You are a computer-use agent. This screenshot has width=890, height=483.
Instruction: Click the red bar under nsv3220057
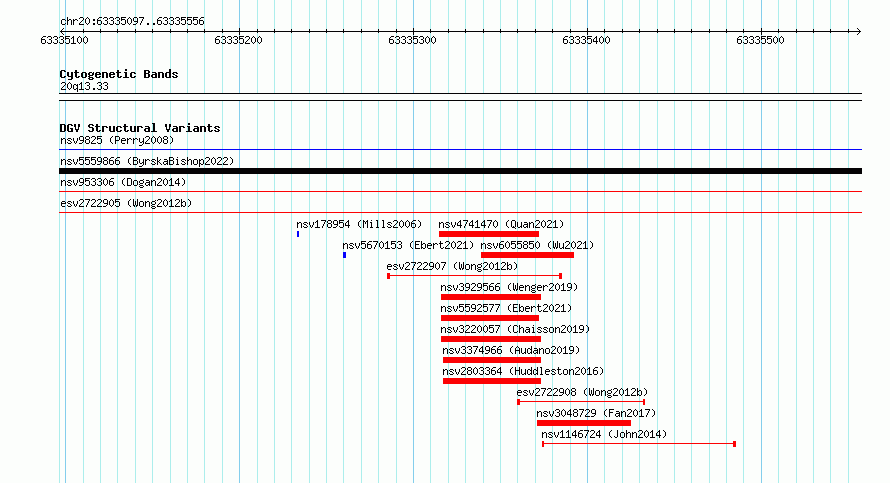[491, 339]
